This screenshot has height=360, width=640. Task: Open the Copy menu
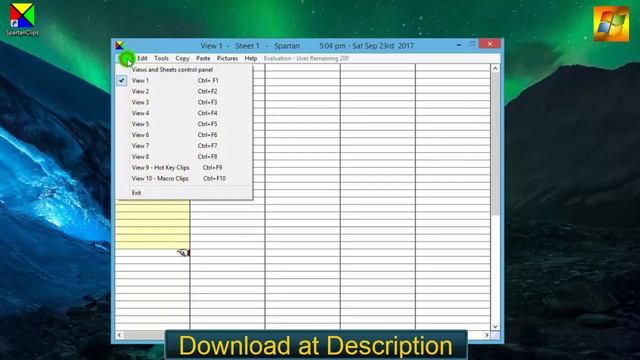(x=182, y=58)
